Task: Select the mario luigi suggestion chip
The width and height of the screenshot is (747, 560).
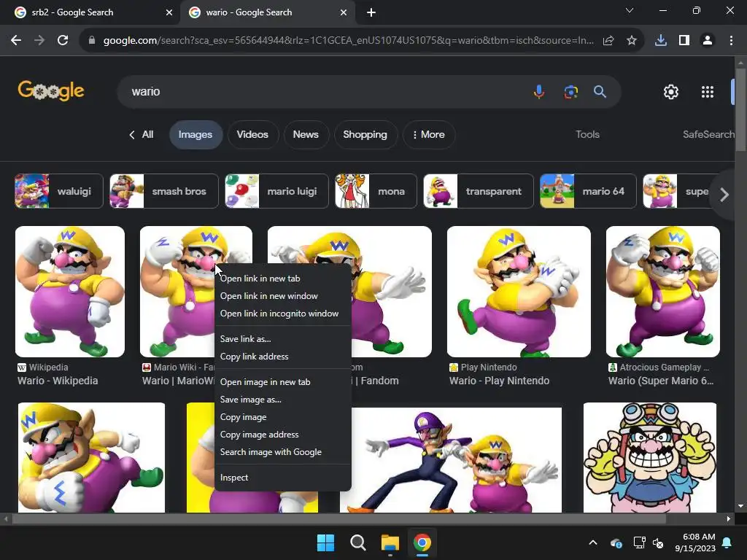Action: coord(276,191)
